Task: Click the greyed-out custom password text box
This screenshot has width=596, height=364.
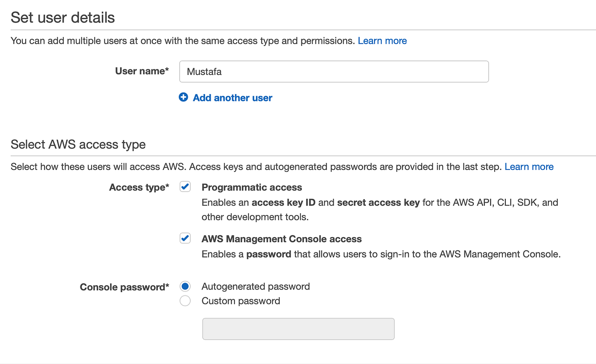Action: 298,329
